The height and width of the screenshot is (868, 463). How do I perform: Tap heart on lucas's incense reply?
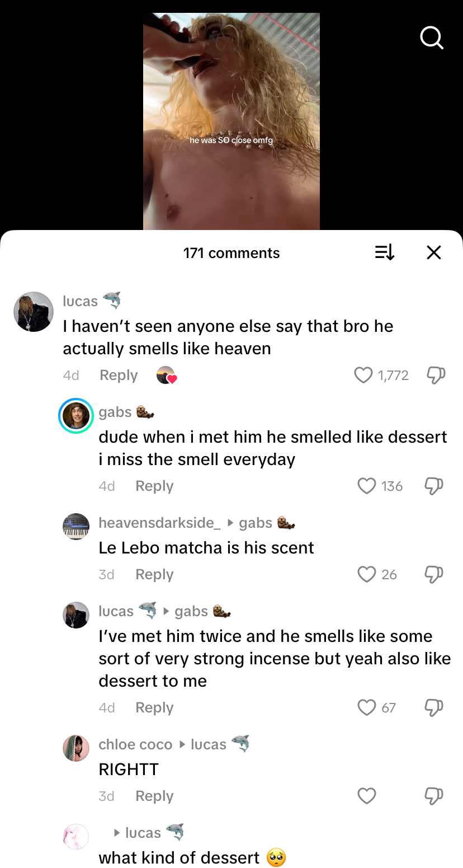coord(367,707)
